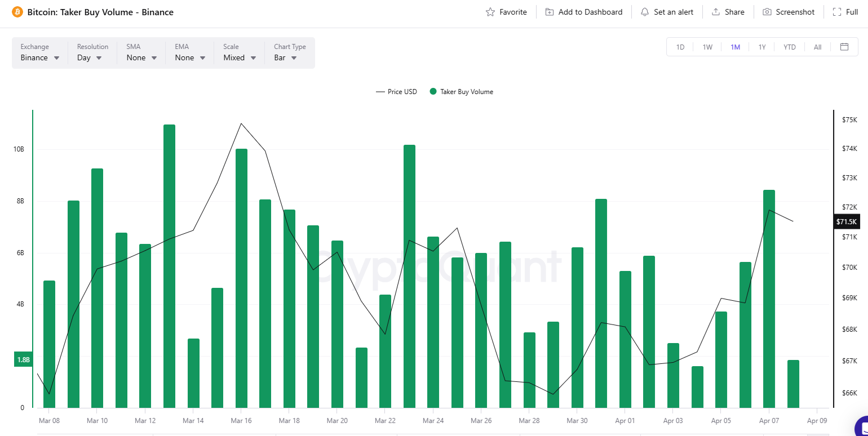Click the tallest bar on Mar 13

(169, 266)
